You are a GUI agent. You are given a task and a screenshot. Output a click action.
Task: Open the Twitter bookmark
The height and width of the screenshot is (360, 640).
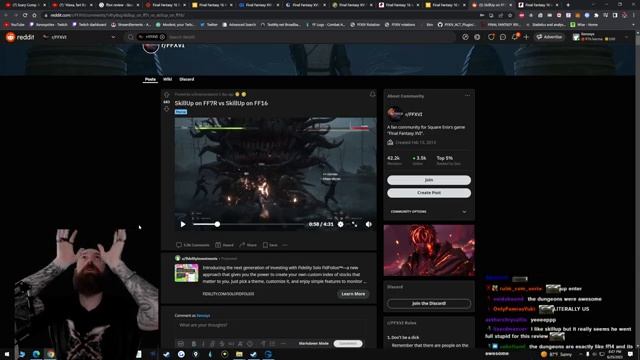[209, 24]
